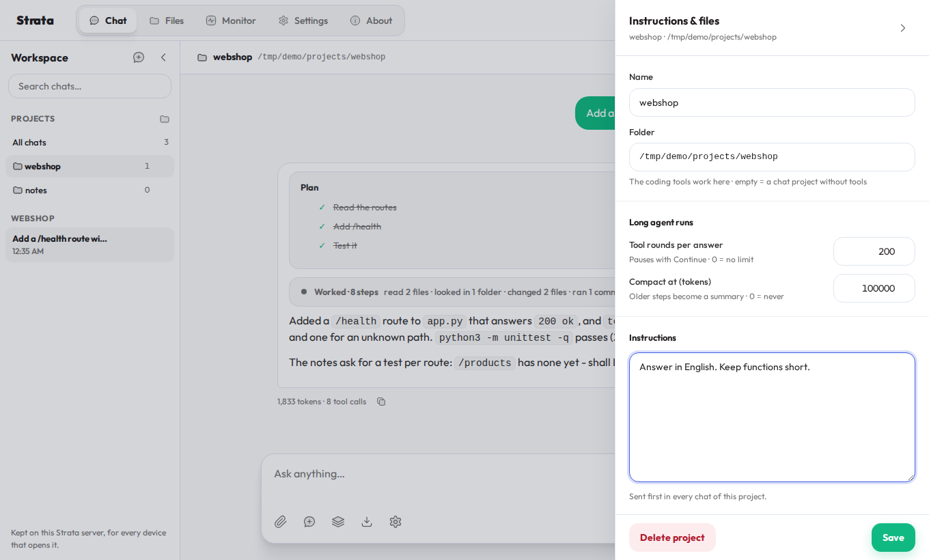The image size is (929, 560).
Task: Start a new chat with the plus bubble icon
Action: pyautogui.click(x=139, y=57)
